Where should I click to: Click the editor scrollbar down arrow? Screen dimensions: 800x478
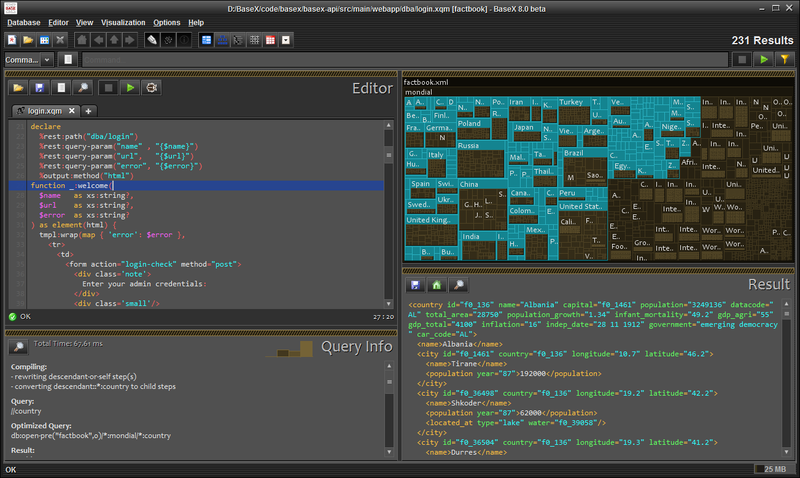click(389, 304)
